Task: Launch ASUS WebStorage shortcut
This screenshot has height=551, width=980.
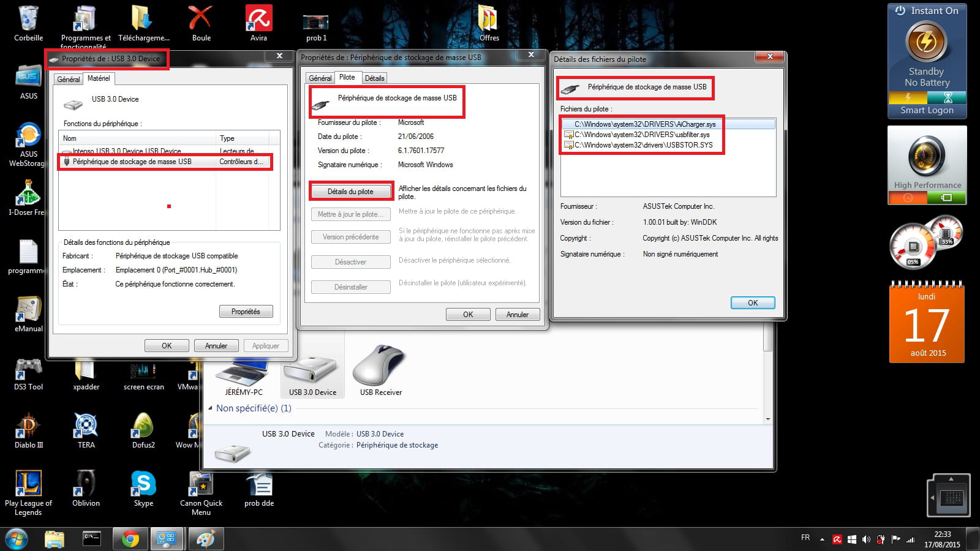Action: click(27, 144)
